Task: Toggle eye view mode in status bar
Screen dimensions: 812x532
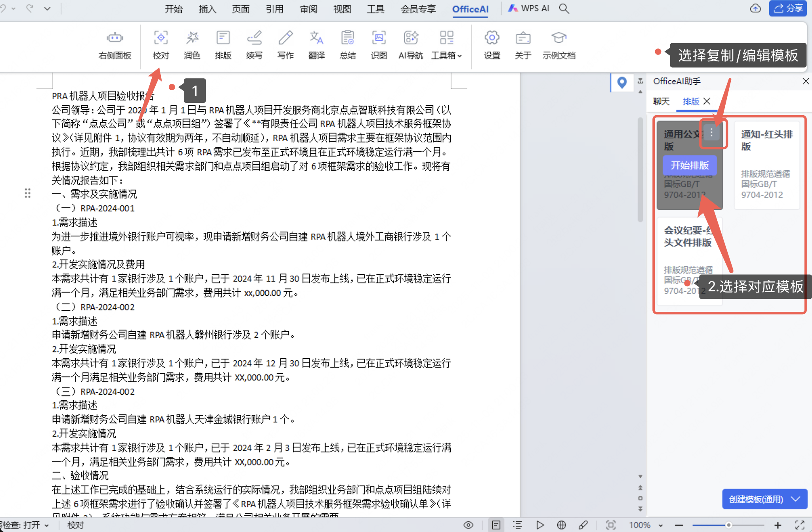Action: (468, 525)
